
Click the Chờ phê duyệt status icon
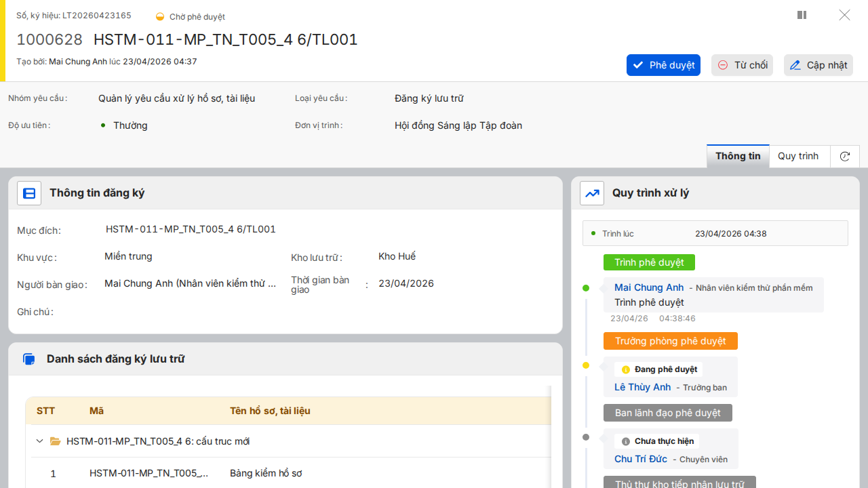tap(160, 16)
